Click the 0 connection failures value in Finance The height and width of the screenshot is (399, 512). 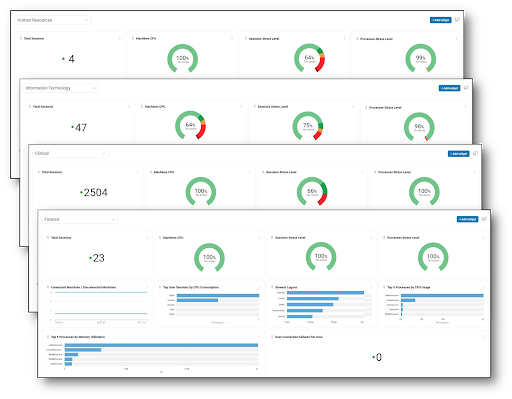[379, 357]
